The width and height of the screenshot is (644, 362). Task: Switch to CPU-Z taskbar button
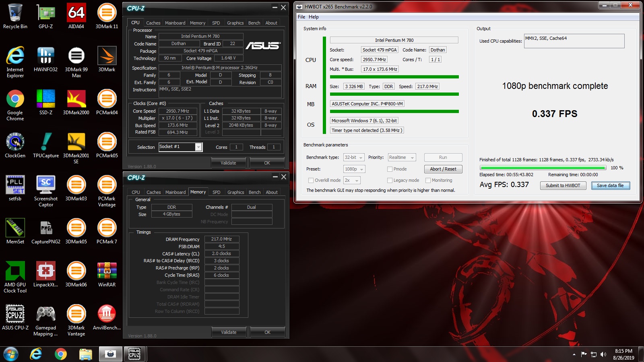134,354
